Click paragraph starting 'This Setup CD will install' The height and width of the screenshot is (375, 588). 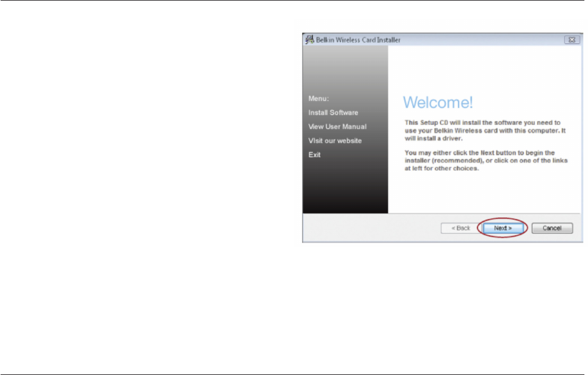tap(485, 130)
